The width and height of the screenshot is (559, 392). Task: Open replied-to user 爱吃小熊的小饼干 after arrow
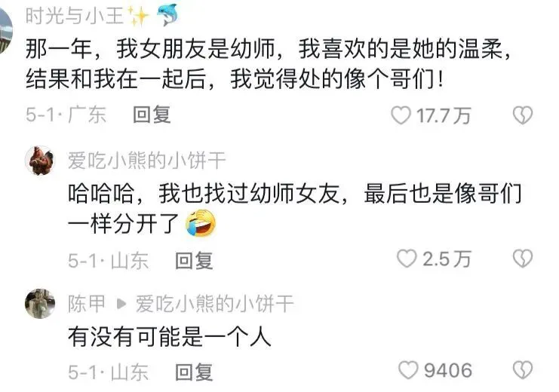(x=214, y=304)
